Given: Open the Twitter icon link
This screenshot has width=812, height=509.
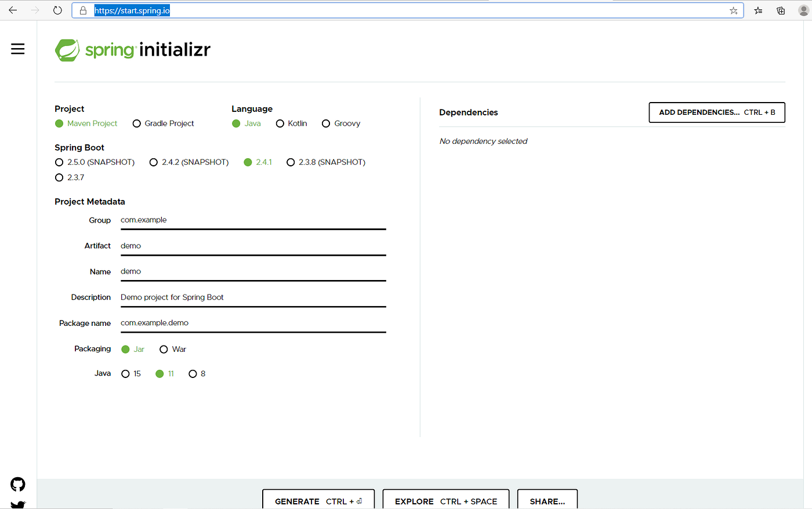Looking at the screenshot, I should pyautogui.click(x=18, y=505).
